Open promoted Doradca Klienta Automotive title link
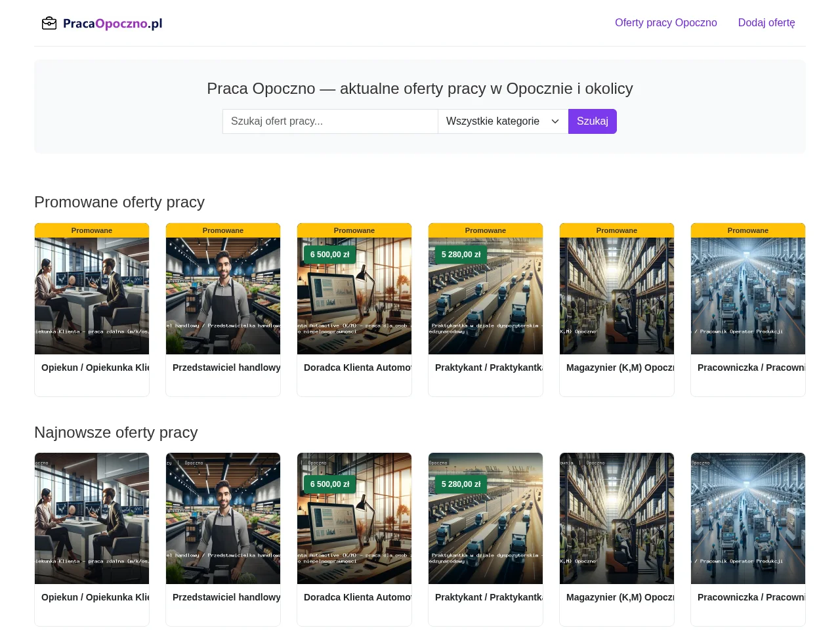The image size is (840, 630). coord(358,367)
